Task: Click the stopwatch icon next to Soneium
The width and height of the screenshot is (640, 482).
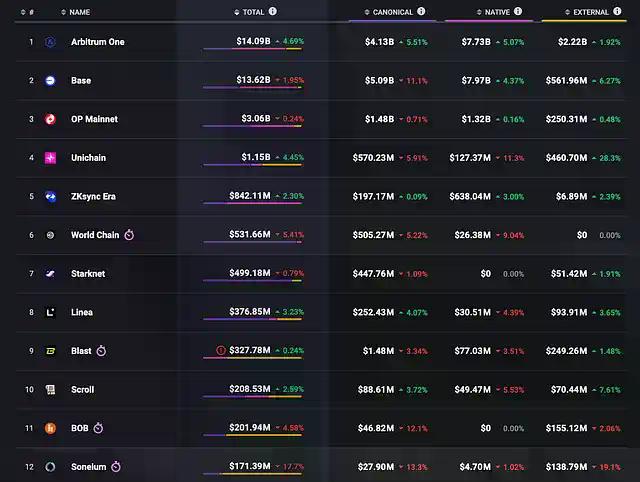Action: 116,466
